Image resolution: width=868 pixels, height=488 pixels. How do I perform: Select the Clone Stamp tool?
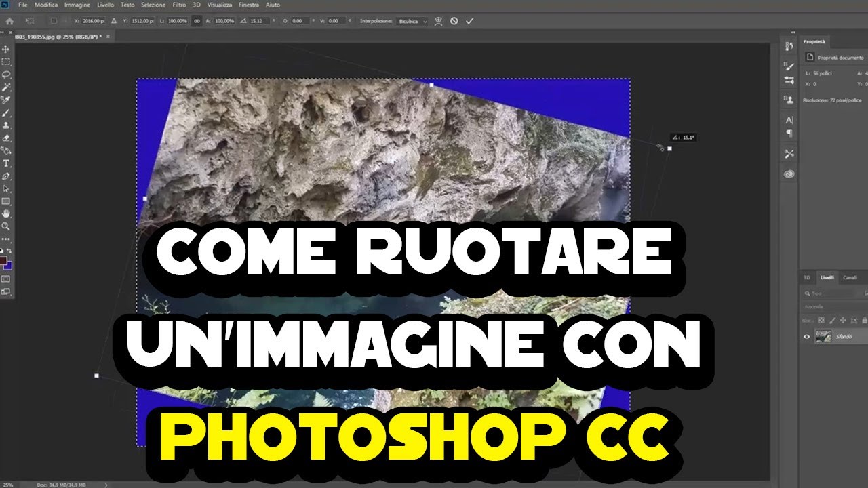pyautogui.click(x=5, y=126)
